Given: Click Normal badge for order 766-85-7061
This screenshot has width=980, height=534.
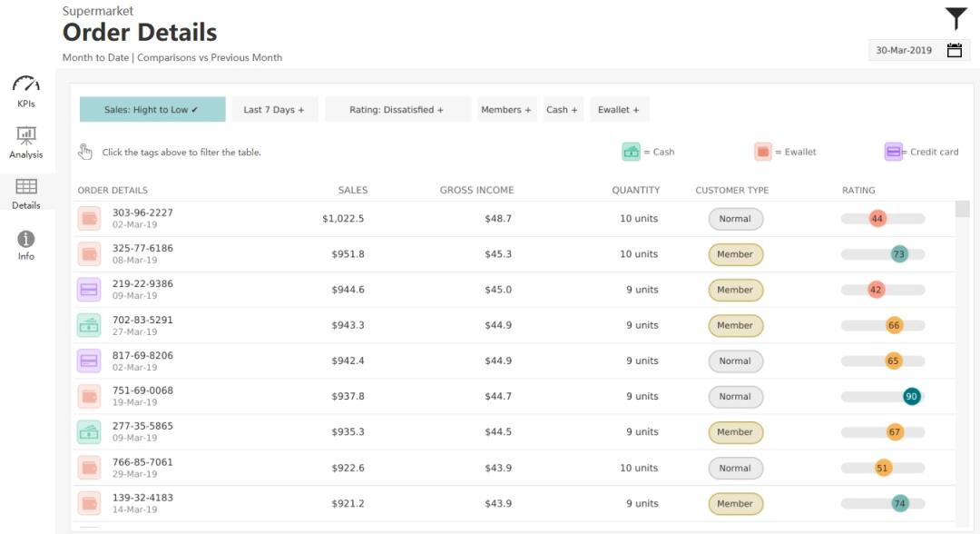Looking at the screenshot, I should point(736,468).
